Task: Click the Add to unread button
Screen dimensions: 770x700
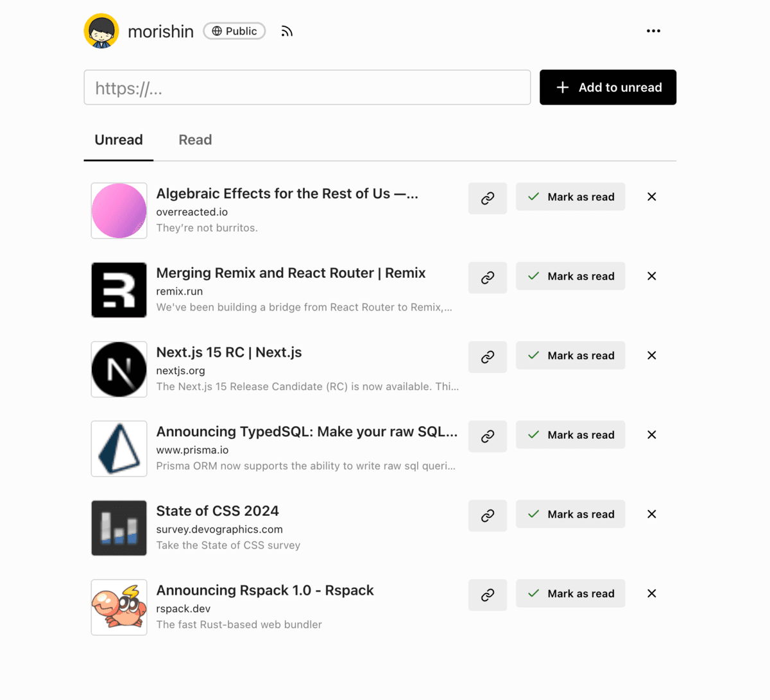Action: click(608, 87)
